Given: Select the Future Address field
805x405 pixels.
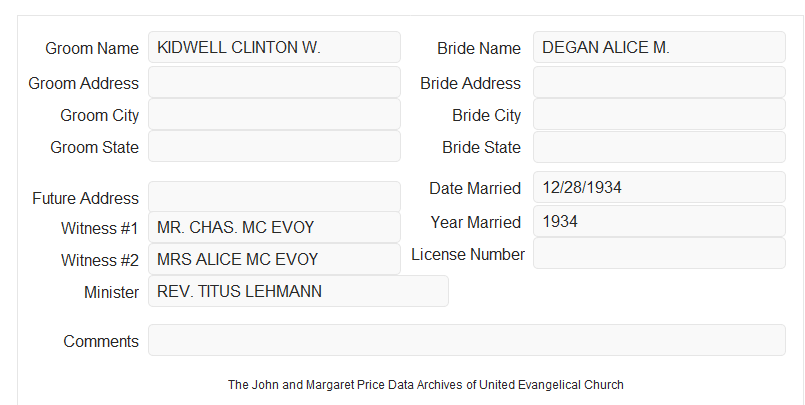Looking at the screenshot, I should click(274, 197).
